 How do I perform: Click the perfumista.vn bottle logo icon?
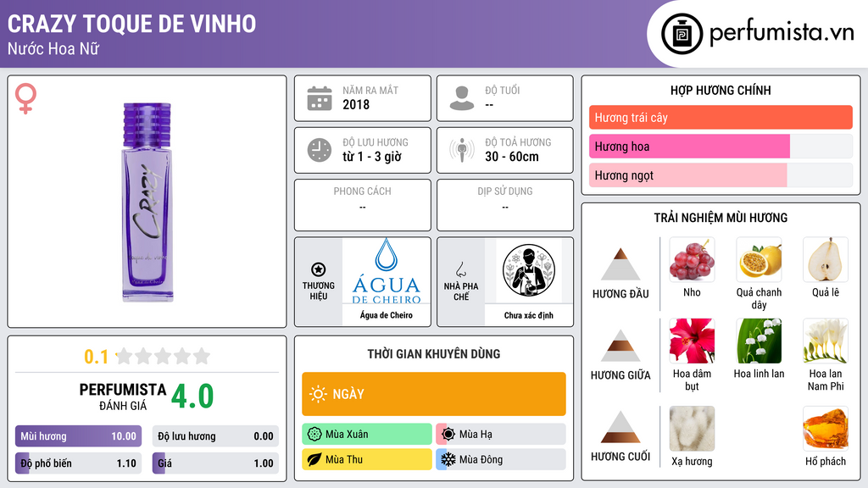click(682, 34)
